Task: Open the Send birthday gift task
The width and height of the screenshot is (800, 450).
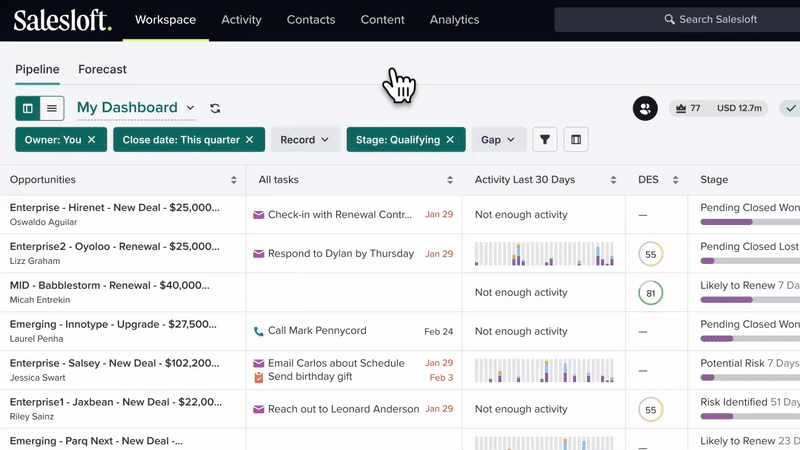Action: point(310,377)
